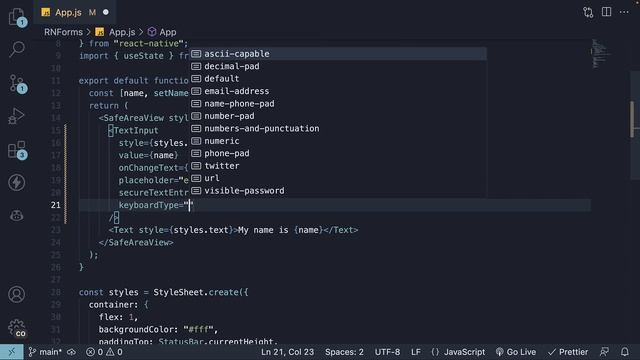The image size is (640, 360).
Task: Change indentation via Spaces: 2
Action: tap(344, 352)
